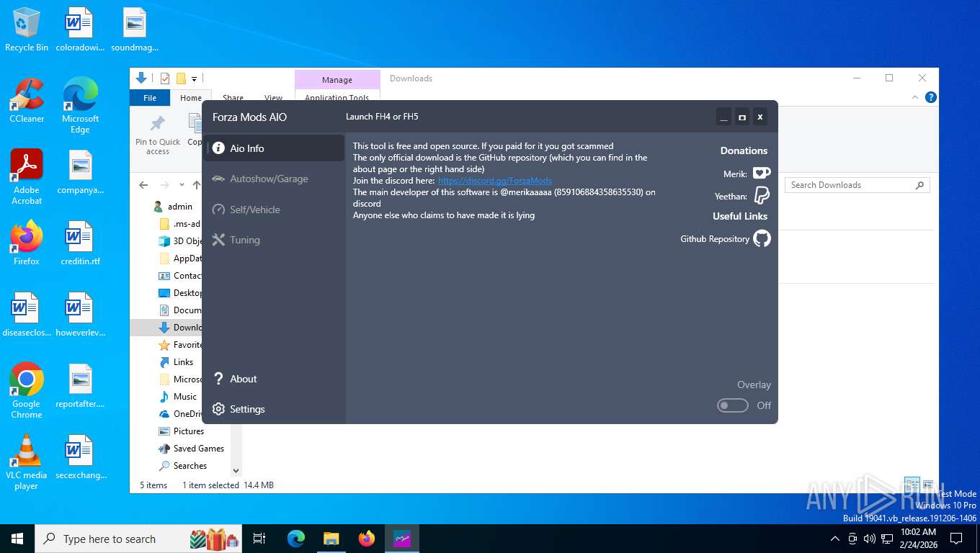Click Yeethan's PayPal donation icon

pyautogui.click(x=762, y=195)
